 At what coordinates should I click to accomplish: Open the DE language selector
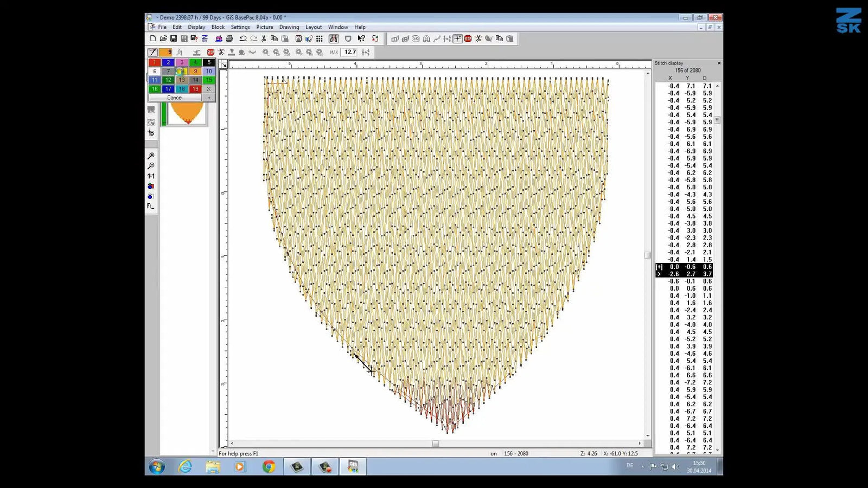630,466
